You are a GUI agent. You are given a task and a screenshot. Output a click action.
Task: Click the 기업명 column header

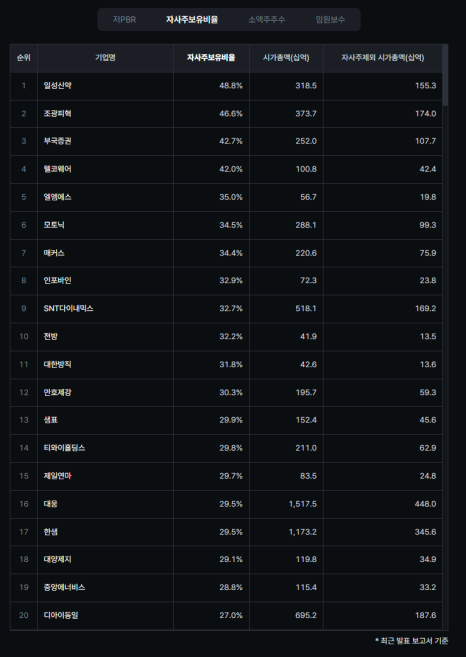[105, 58]
